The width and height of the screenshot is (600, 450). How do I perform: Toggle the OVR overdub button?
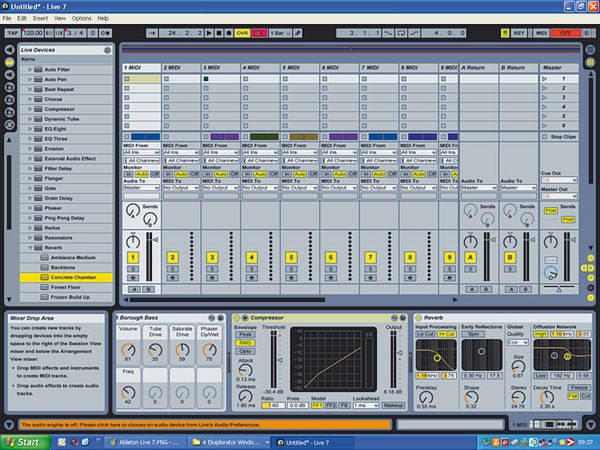pos(241,33)
